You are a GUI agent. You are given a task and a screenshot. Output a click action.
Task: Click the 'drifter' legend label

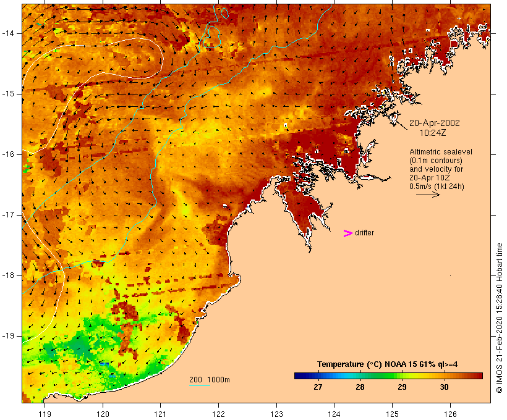[x=364, y=233]
